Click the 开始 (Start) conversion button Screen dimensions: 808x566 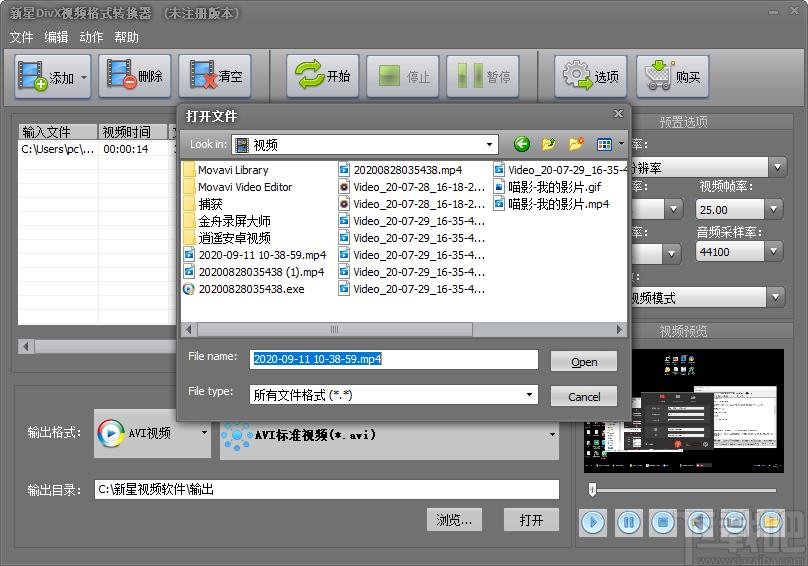point(323,76)
